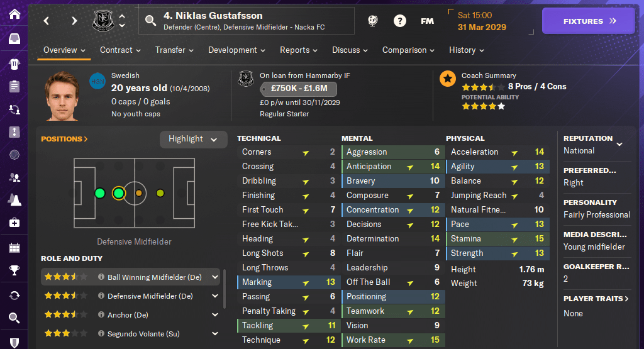Go to the Home screen icon

[14, 14]
